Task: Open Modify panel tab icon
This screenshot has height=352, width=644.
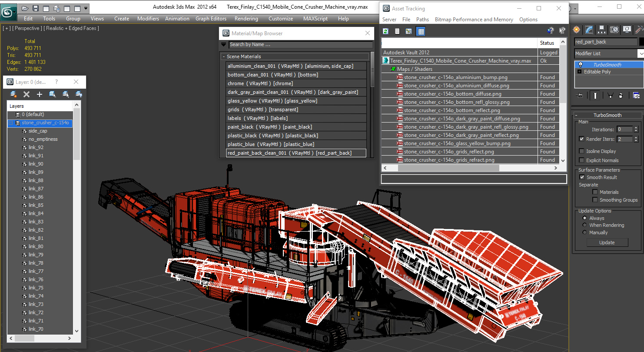Action: pyautogui.click(x=589, y=30)
